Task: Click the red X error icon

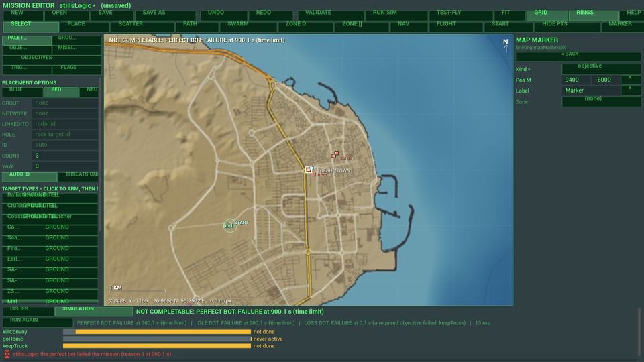Action: pyautogui.click(x=7, y=354)
